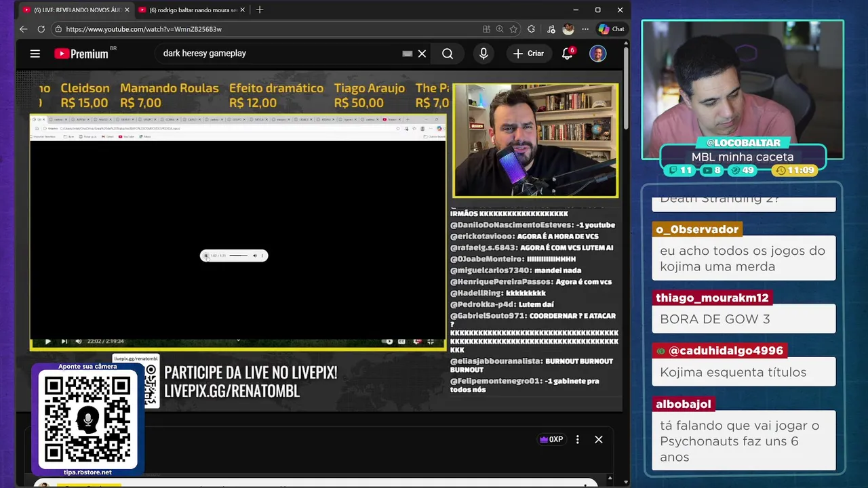868x488 pixels.
Task: View site information lock icon
Action: (x=58, y=29)
